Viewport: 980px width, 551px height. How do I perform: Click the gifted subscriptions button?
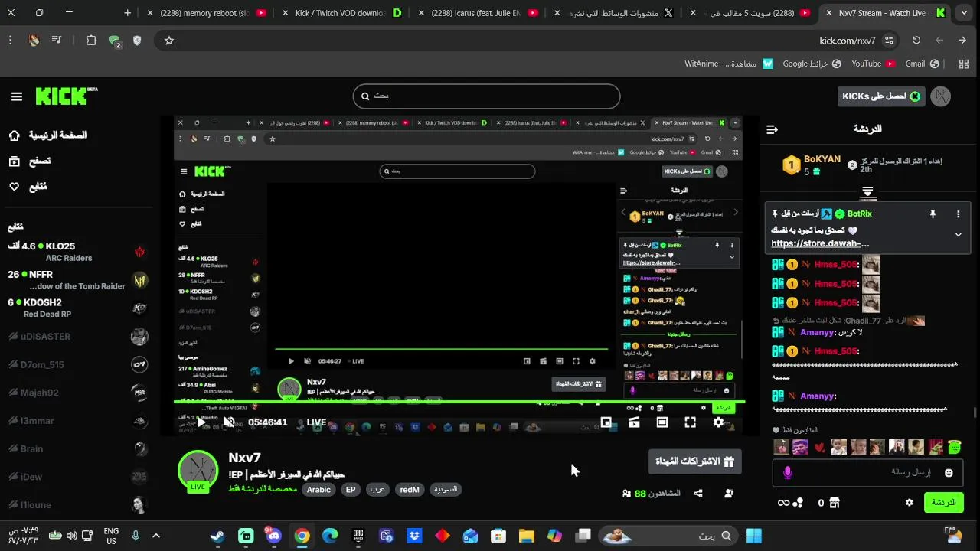[694, 461]
